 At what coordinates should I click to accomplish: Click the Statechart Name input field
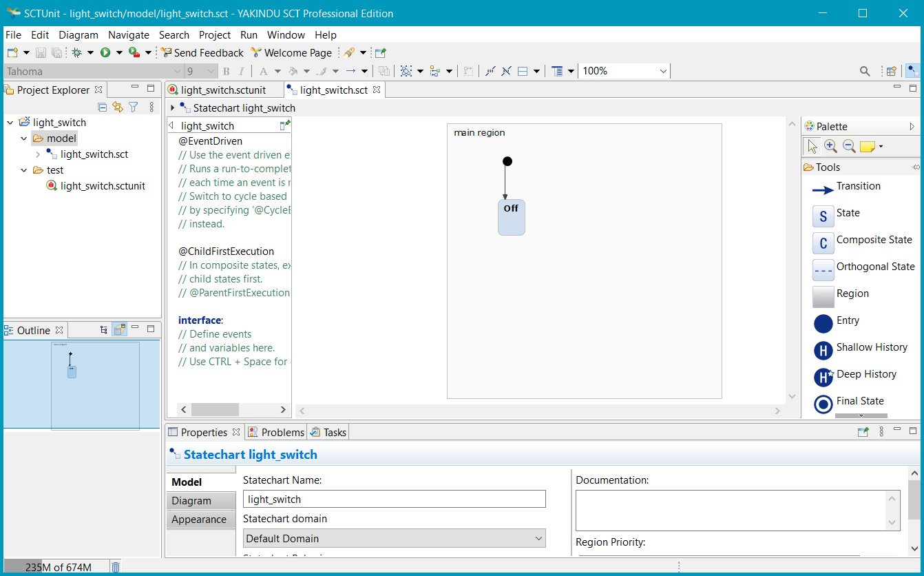click(x=394, y=500)
